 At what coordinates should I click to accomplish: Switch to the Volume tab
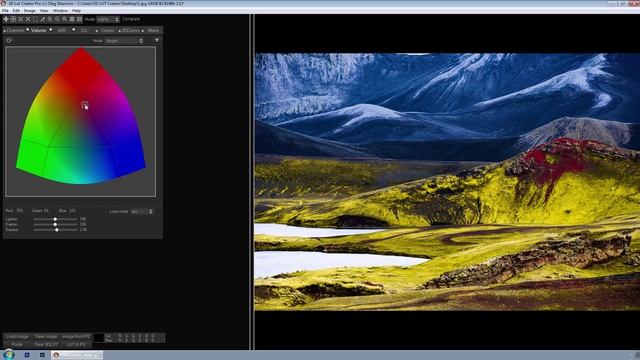38,31
